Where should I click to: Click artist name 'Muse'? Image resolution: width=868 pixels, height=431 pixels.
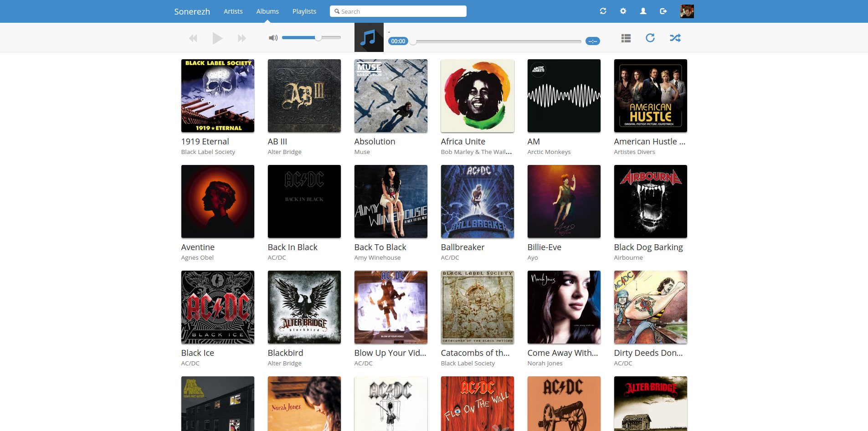tap(362, 152)
